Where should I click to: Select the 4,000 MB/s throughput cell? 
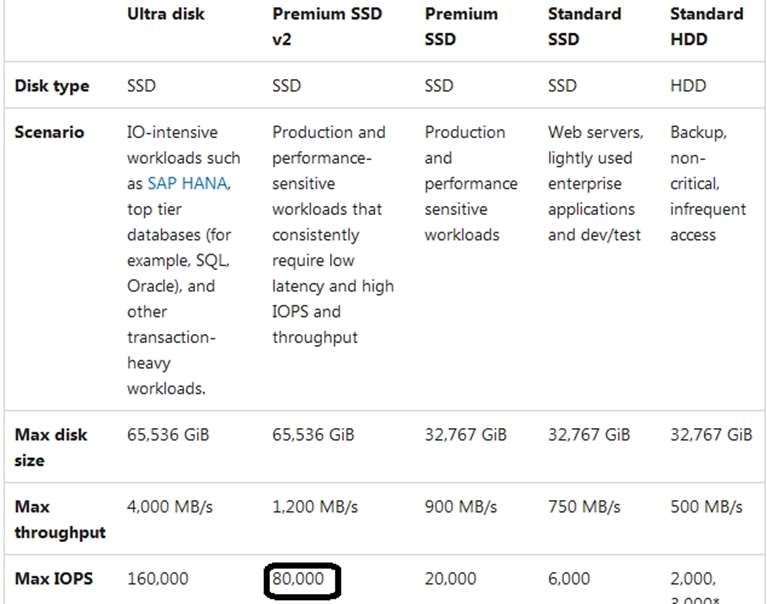click(x=170, y=507)
